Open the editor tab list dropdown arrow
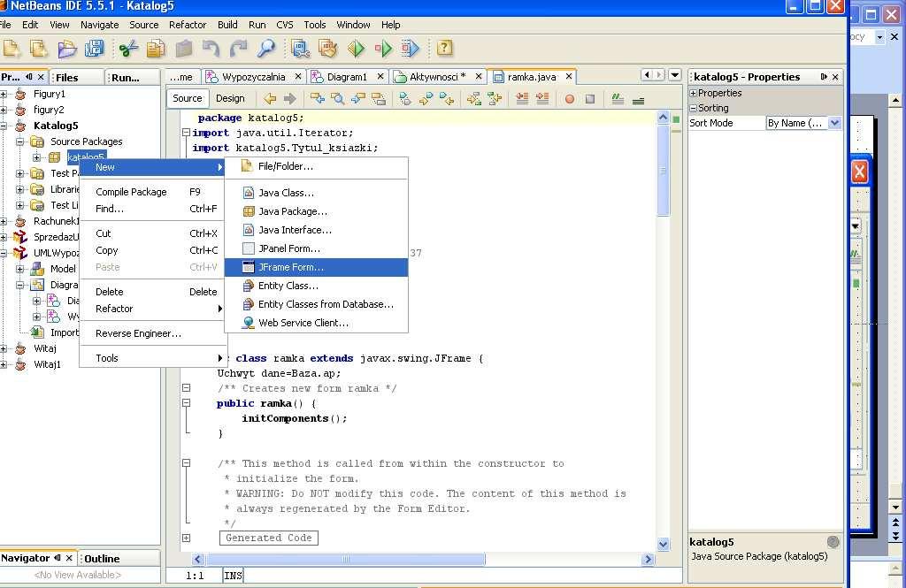 click(x=675, y=75)
